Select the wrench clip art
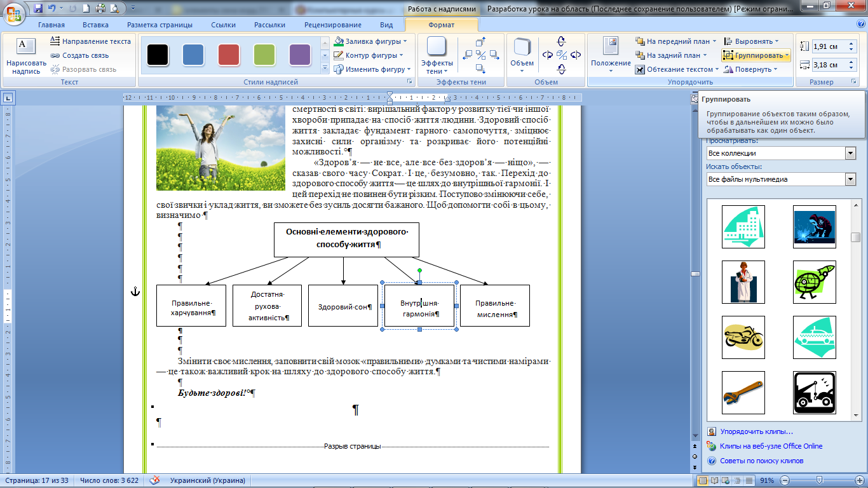Viewport: 868px width, 488px height. (743, 393)
